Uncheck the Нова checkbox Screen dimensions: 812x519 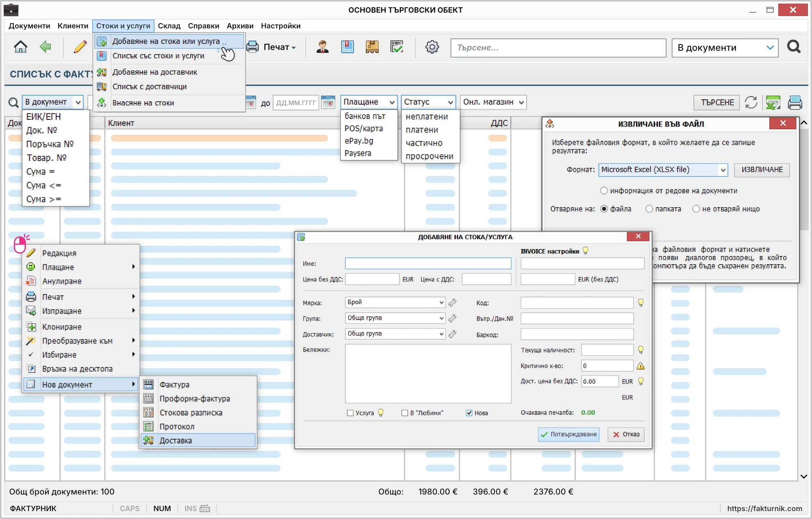469,413
